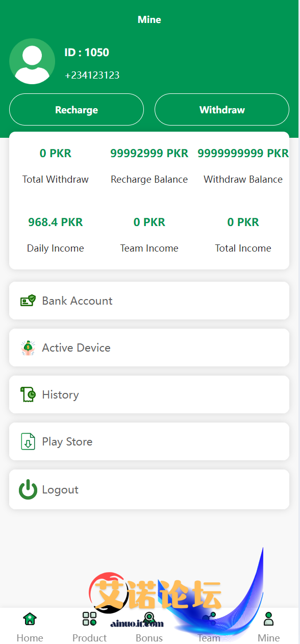Click the Recharge Balance amount
The height and width of the screenshot is (644, 300).
coord(149,153)
